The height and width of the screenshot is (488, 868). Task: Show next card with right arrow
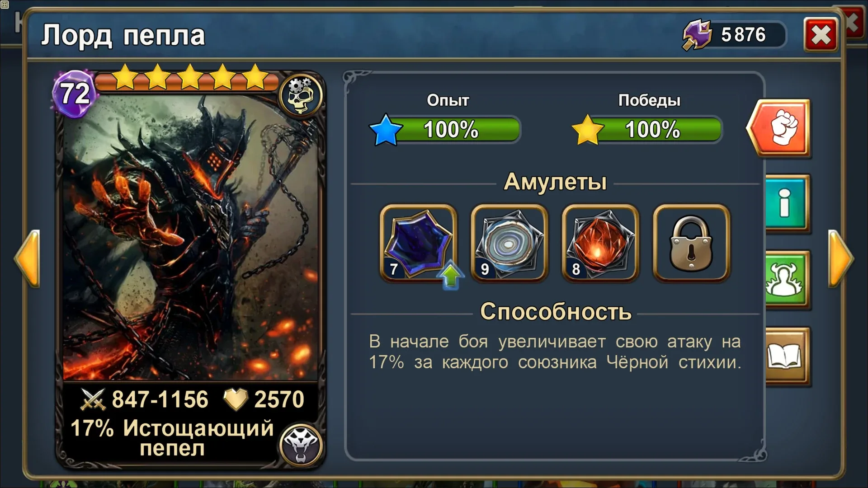[841, 258]
